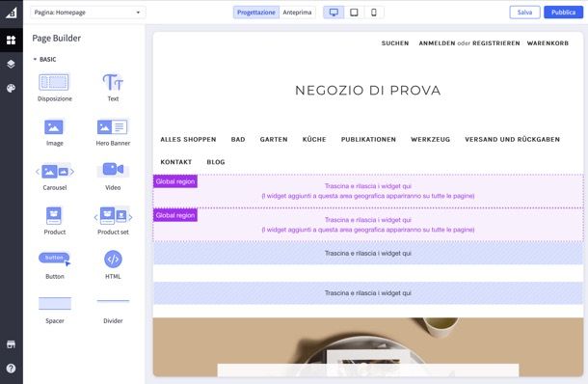Switch to desktop view mode

point(334,13)
